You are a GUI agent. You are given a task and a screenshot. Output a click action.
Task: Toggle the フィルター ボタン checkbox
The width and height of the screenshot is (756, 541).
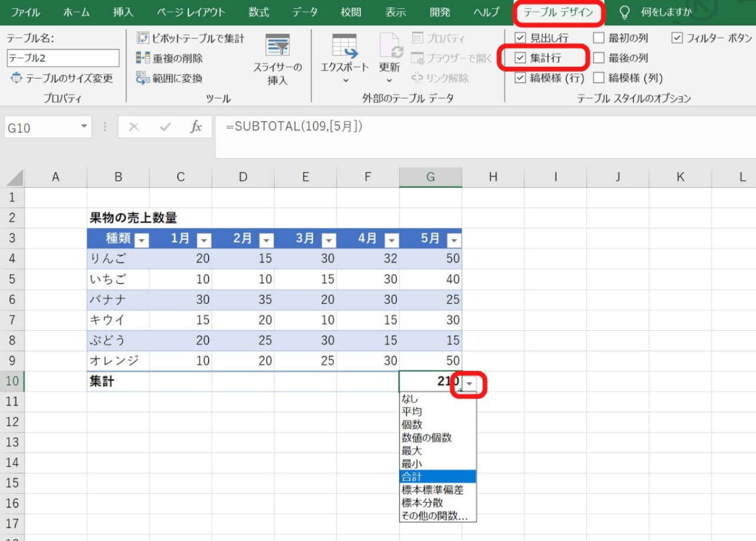click(x=677, y=38)
